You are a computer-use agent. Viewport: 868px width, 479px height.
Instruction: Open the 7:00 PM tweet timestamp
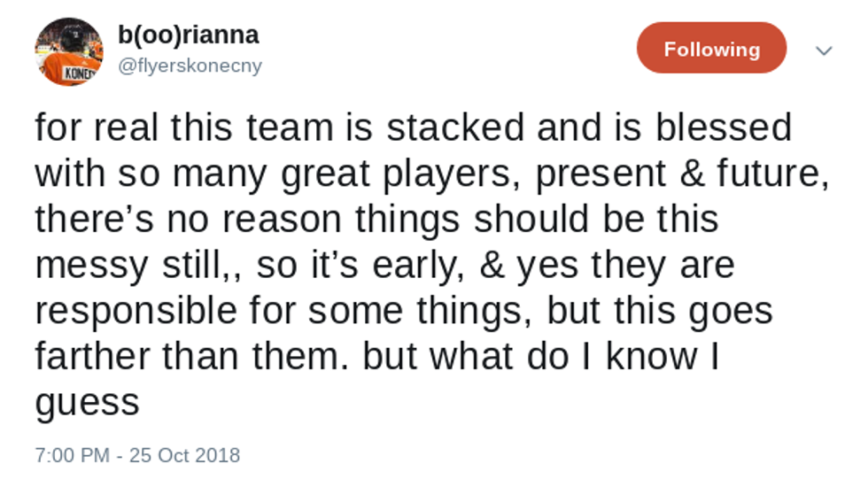[x=73, y=456]
